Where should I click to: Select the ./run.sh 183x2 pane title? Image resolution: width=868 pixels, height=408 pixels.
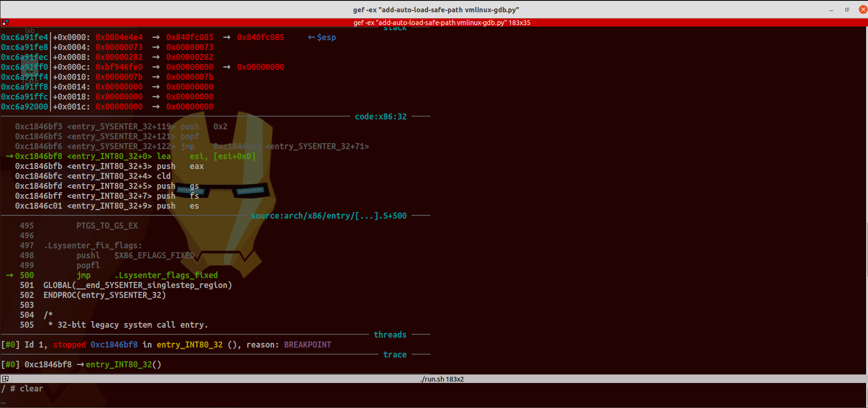click(442, 379)
